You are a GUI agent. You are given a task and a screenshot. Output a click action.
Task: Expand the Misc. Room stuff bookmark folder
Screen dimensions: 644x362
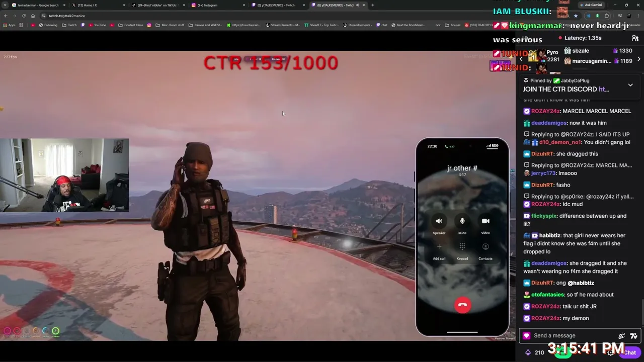point(170,25)
